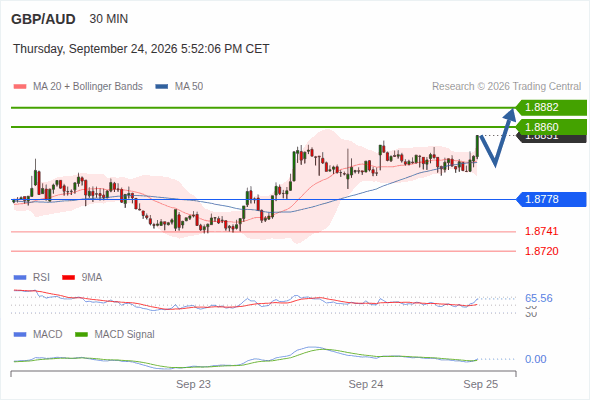Click the RSI value 65.56
Viewport: 590px width, 400px height.
coord(538,298)
